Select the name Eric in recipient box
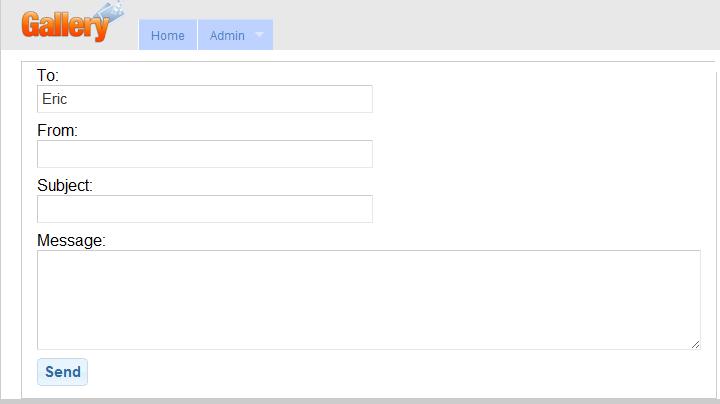The height and width of the screenshot is (404, 720). [x=55, y=99]
